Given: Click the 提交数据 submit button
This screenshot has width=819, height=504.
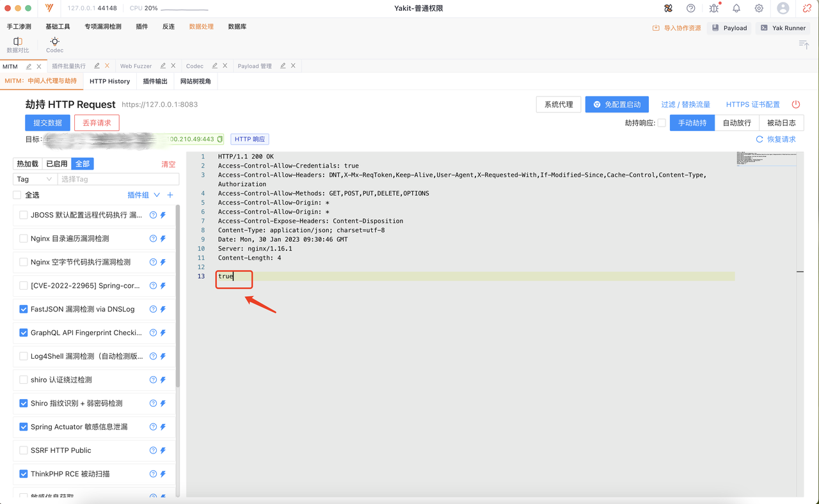Looking at the screenshot, I should click(48, 123).
